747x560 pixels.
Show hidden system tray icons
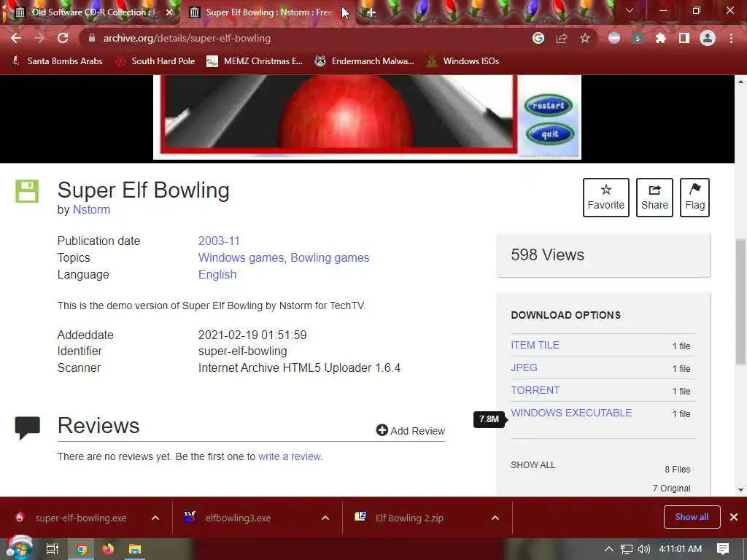(x=609, y=549)
